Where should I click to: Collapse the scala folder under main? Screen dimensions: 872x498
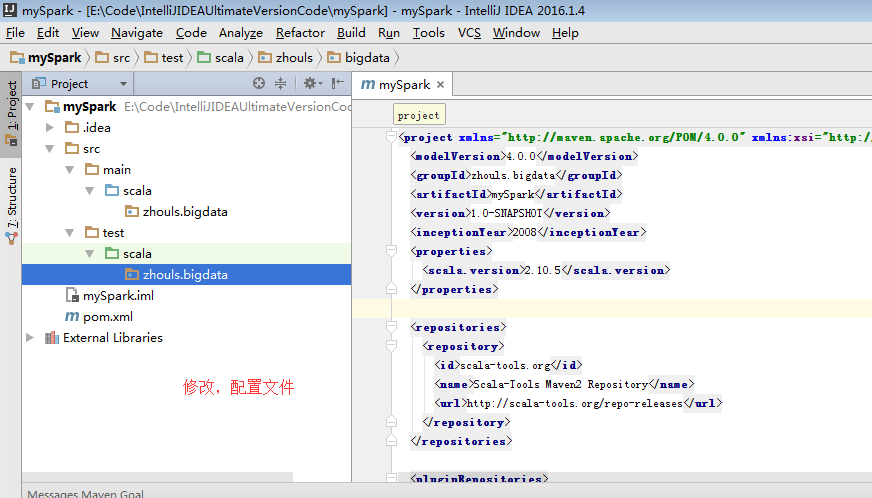tap(90, 191)
